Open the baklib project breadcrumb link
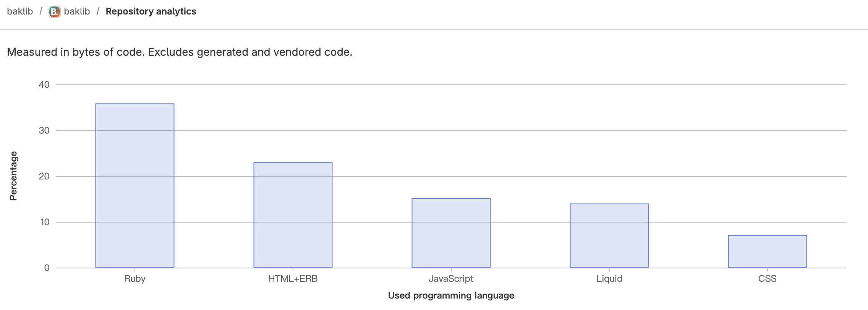 pos(77,11)
